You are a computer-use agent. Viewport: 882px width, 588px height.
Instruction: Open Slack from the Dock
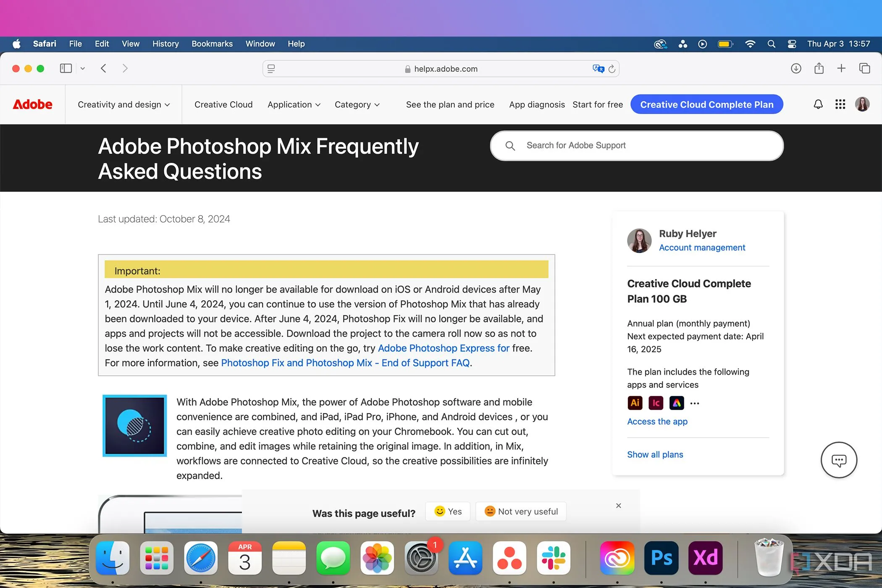[x=554, y=558]
